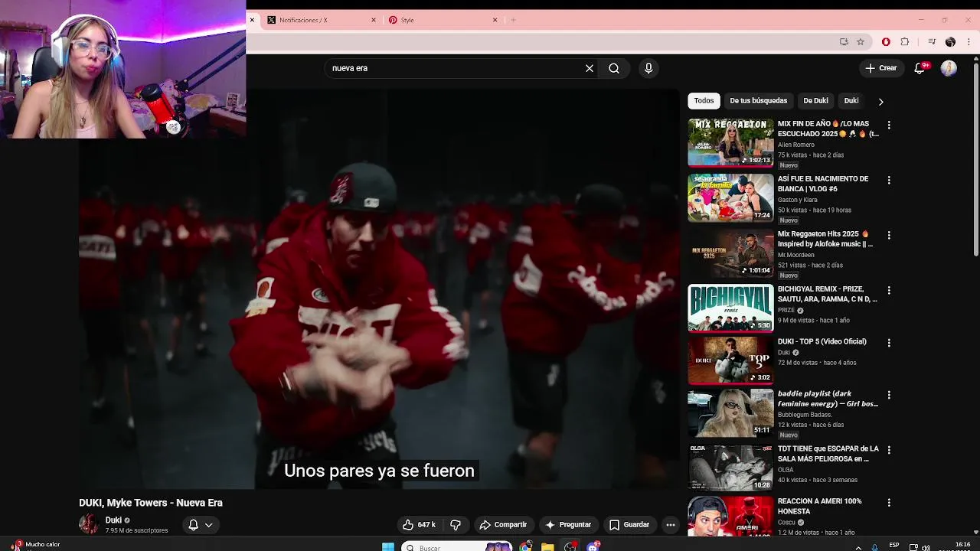Viewport: 980px width, 551px height.
Task: Open options for baddie playlist video
Action: [889, 395]
